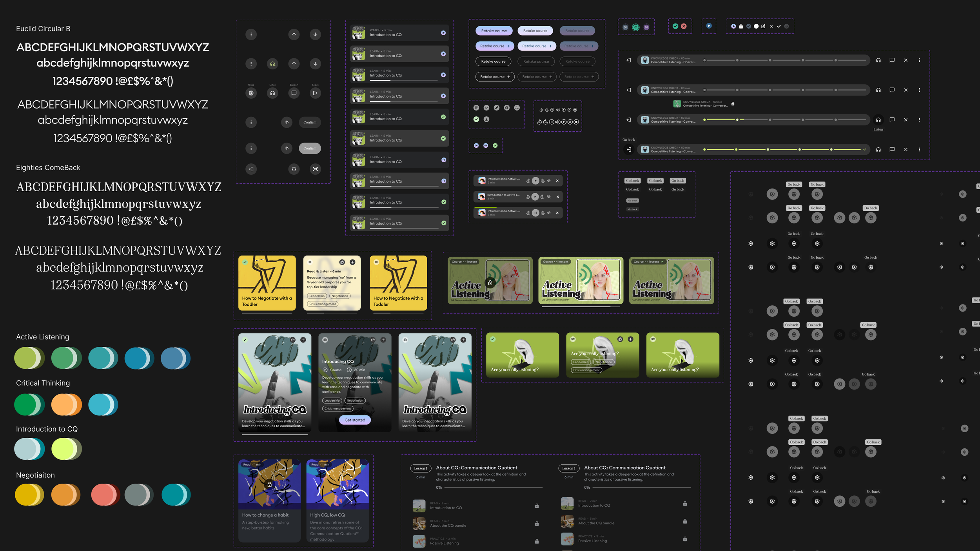Select Leadership tag on Read & Listen card

(x=317, y=296)
